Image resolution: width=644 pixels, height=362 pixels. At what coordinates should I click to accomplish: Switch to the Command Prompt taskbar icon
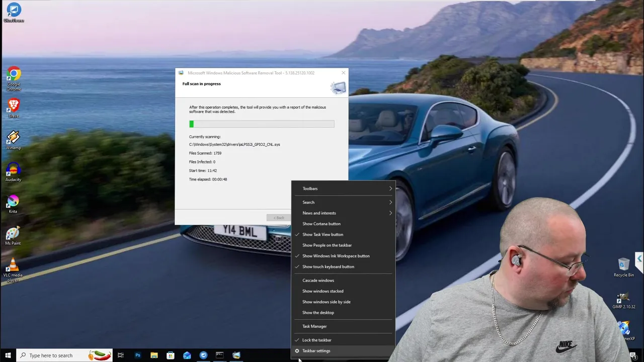[220, 355]
